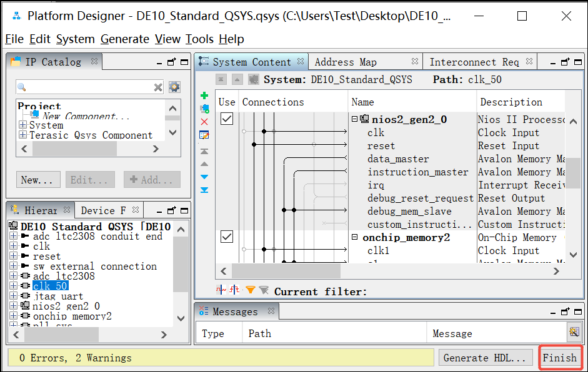
Task: Click the gray move up triangle icon
Action: click(x=204, y=164)
